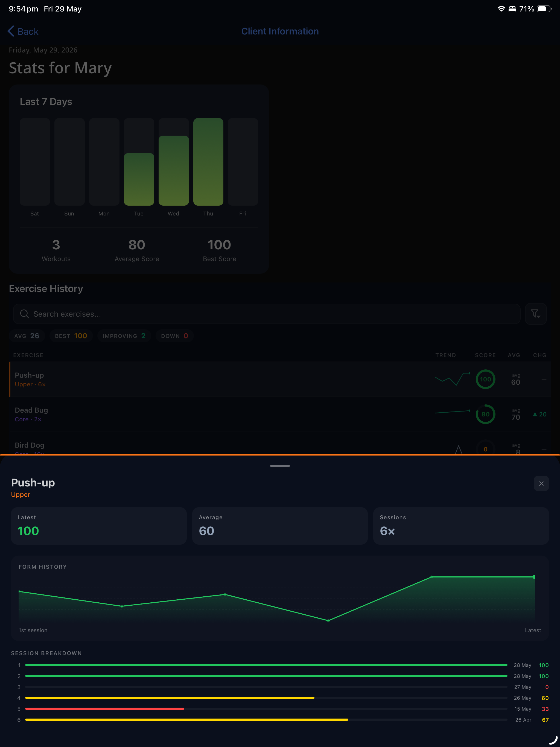
Task: Tap the Dead Bug change +20 indicator
Action: (x=539, y=414)
